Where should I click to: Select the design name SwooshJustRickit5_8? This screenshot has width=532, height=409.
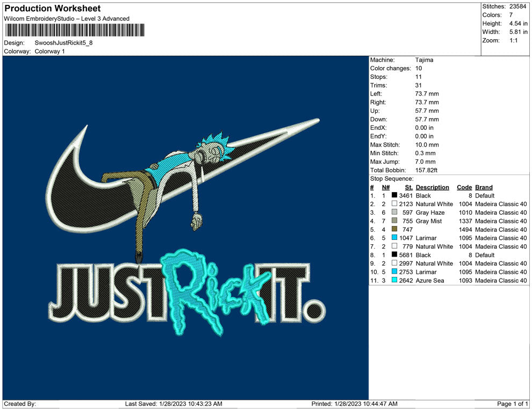63,43
